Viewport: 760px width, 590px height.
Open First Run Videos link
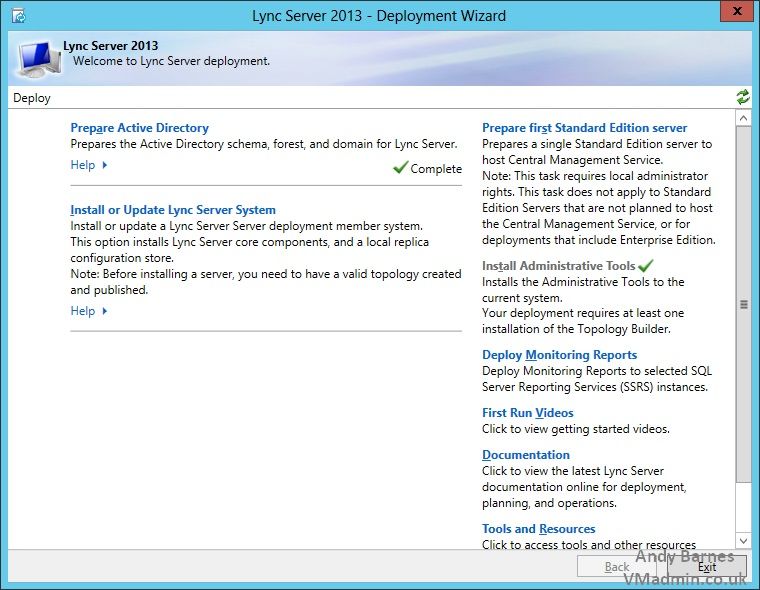coord(527,413)
